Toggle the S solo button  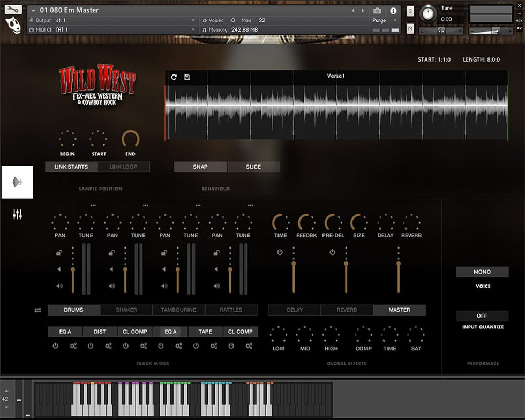[410, 11]
